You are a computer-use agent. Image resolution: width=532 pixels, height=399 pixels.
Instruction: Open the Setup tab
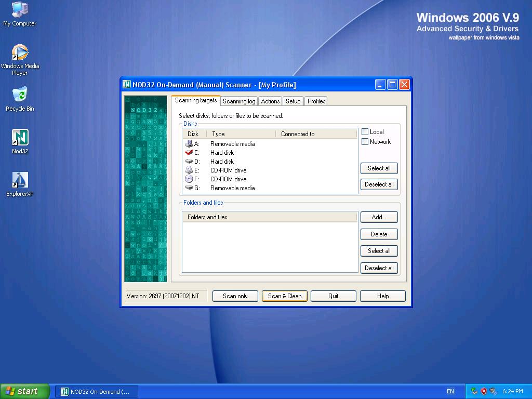[x=293, y=101]
